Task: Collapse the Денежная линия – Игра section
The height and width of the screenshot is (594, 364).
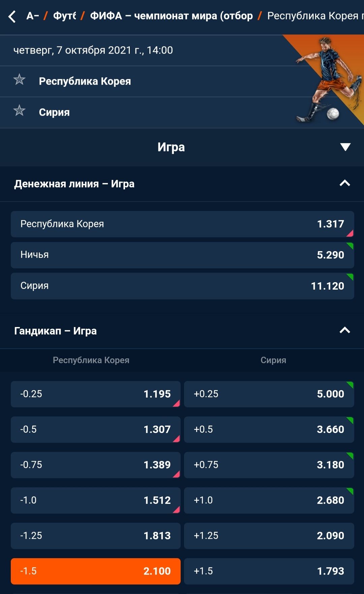Action: point(345,183)
